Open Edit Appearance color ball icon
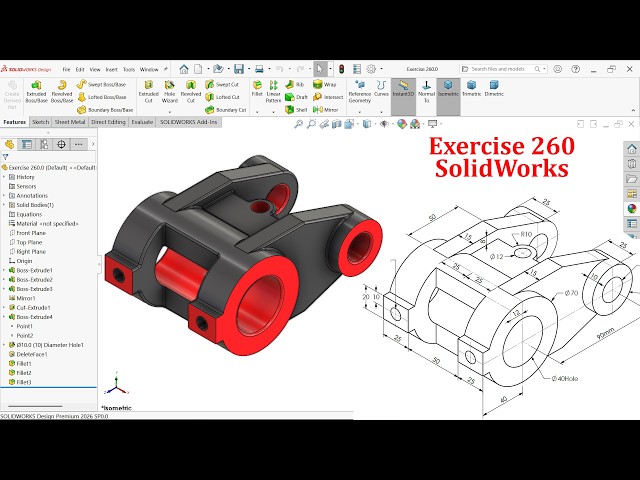The image size is (640, 480). tap(402, 124)
